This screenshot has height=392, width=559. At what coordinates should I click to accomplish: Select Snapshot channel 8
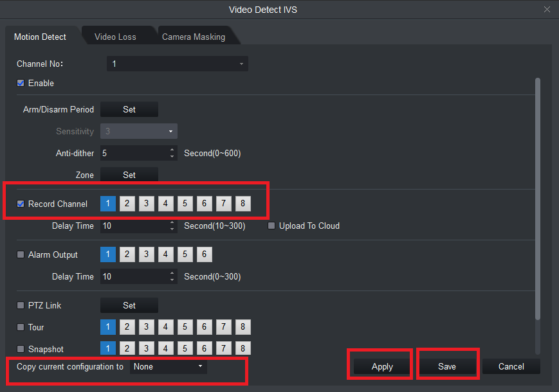point(243,348)
